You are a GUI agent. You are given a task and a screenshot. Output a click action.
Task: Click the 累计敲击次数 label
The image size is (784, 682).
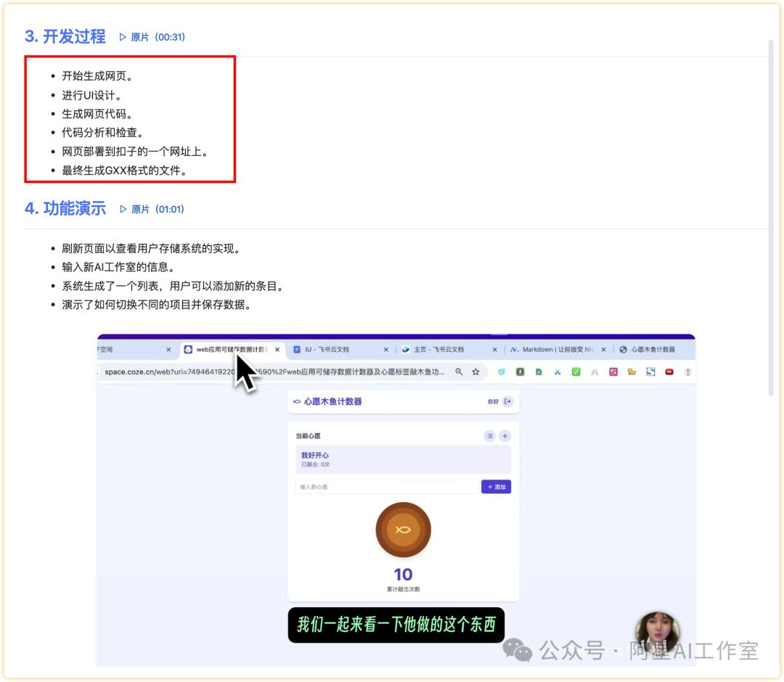pyautogui.click(x=403, y=589)
